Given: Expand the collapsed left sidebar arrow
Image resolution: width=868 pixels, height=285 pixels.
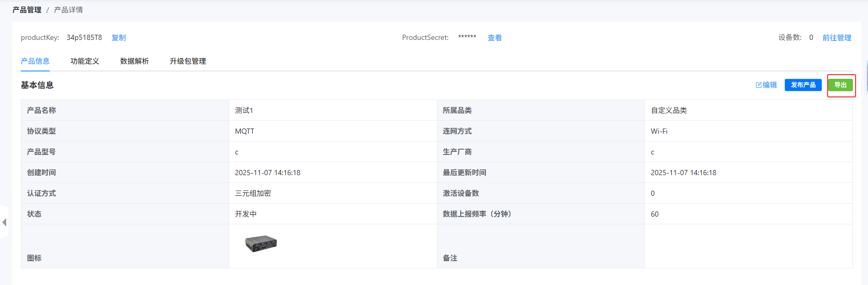Looking at the screenshot, I should pos(4,222).
